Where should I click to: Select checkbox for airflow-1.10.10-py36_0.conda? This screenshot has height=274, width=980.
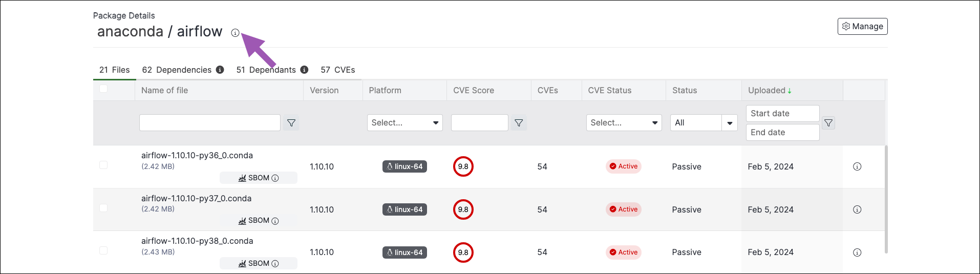click(x=103, y=165)
